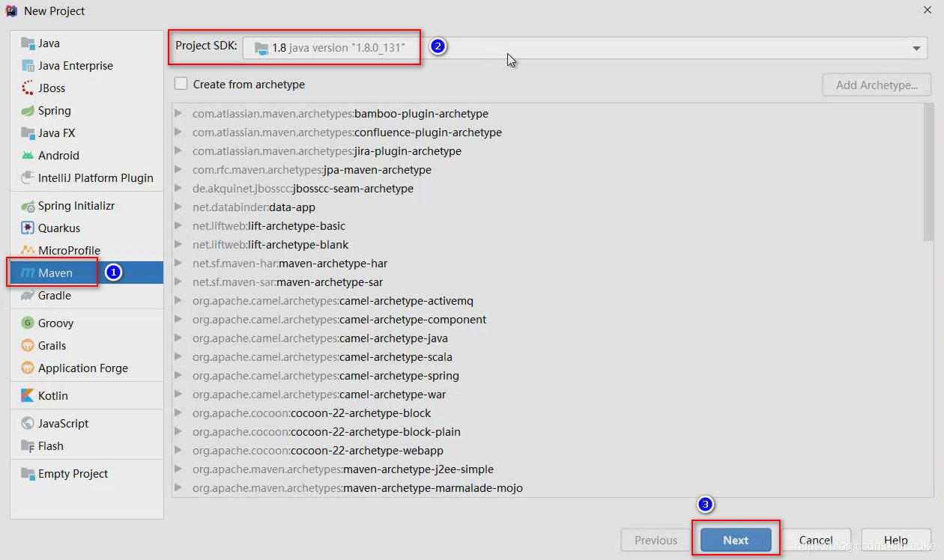Choose Gradle project type

[x=87, y=296]
